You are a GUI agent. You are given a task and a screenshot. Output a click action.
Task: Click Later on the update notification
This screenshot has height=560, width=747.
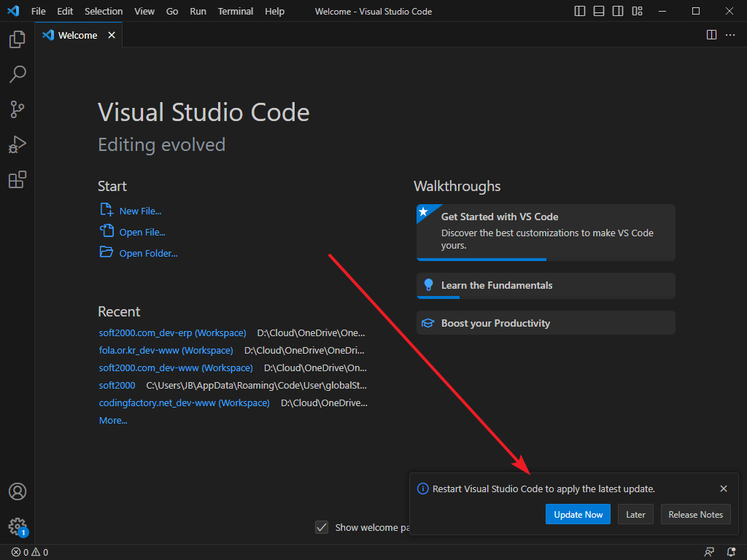635,514
